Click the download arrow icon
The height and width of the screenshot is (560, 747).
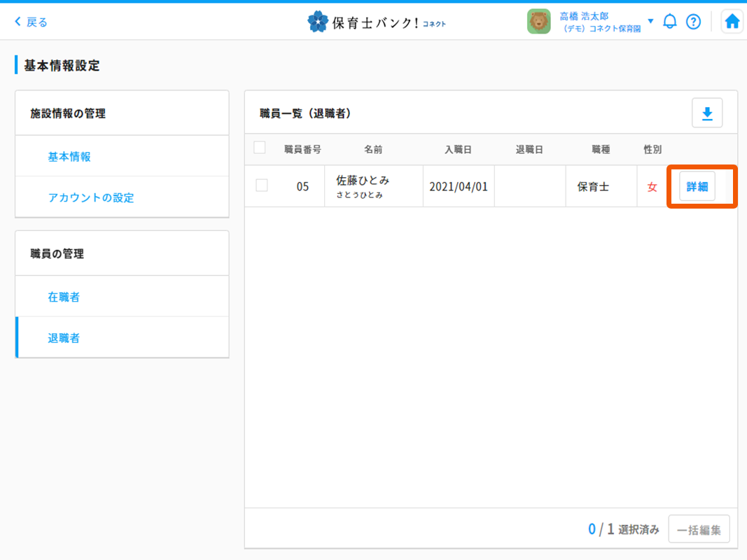click(x=707, y=113)
